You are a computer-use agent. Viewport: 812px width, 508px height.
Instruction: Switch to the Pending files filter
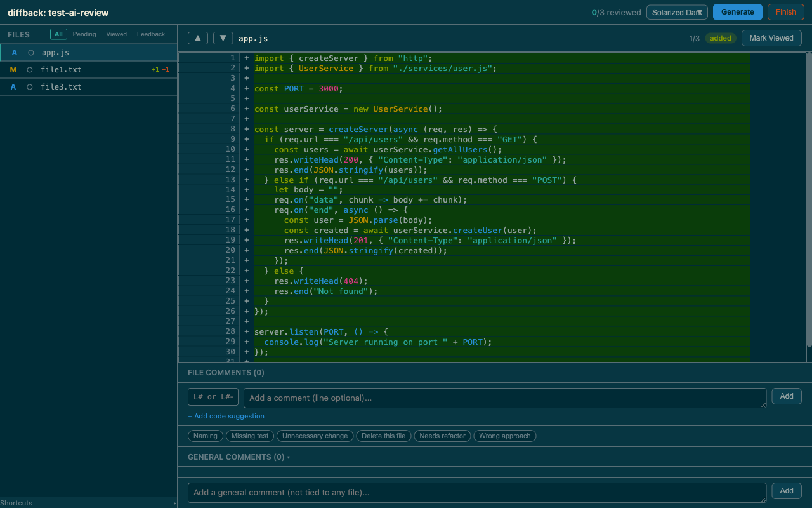point(84,34)
